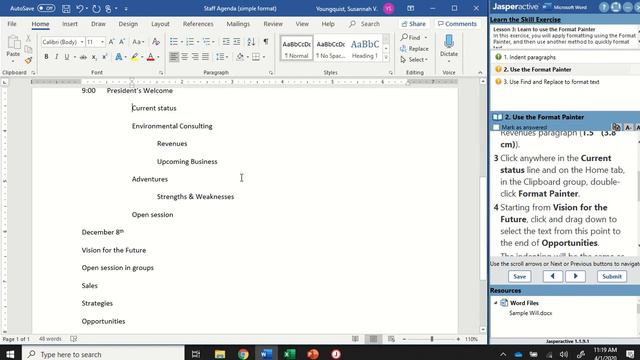Viewport: 640px width, 360px height.
Task: Click the Replace icon in Editing group
Action: point(414,49)
